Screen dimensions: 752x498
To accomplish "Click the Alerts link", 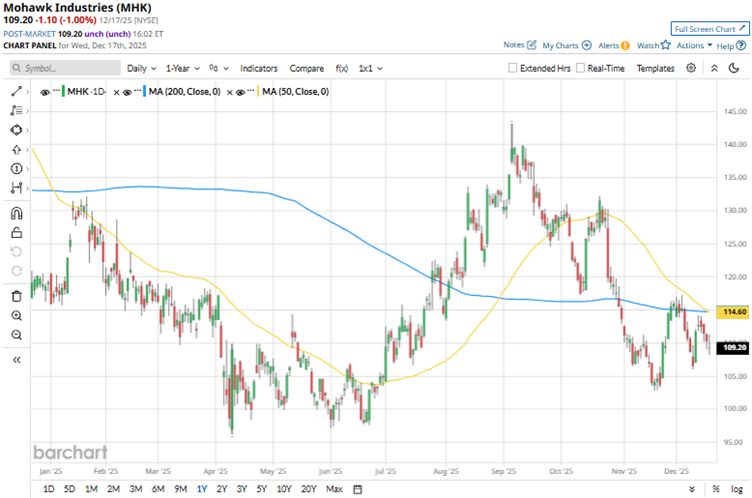I will (609, 45).
